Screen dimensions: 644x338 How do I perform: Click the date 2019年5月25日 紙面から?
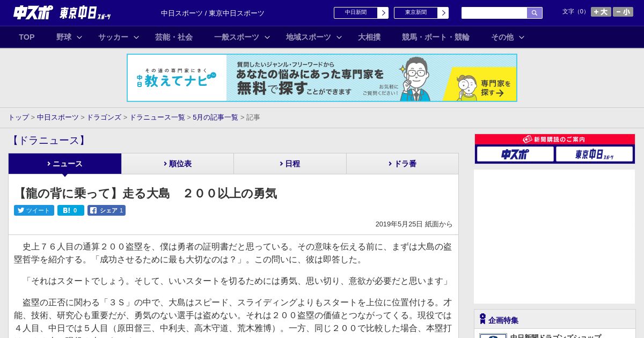[x=414, y=224]
